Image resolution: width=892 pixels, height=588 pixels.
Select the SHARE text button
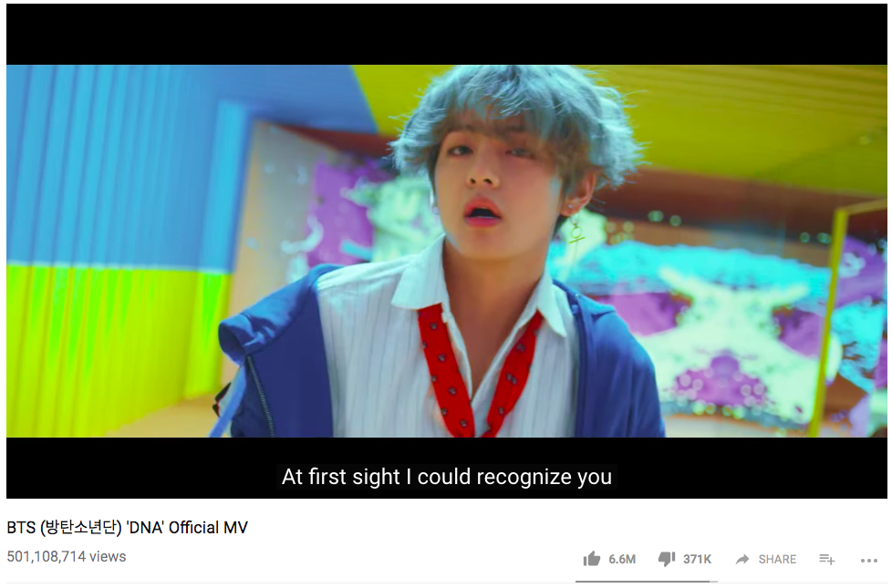point(777,560)
